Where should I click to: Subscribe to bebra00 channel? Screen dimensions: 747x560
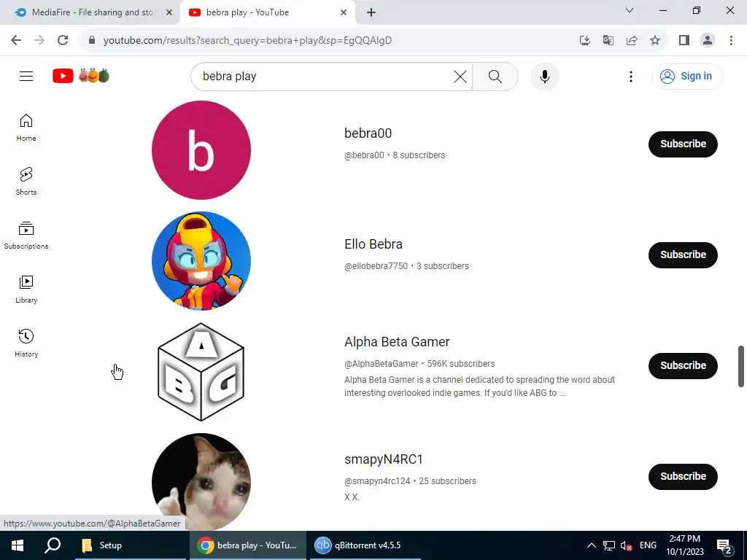[x=683, y=144]
